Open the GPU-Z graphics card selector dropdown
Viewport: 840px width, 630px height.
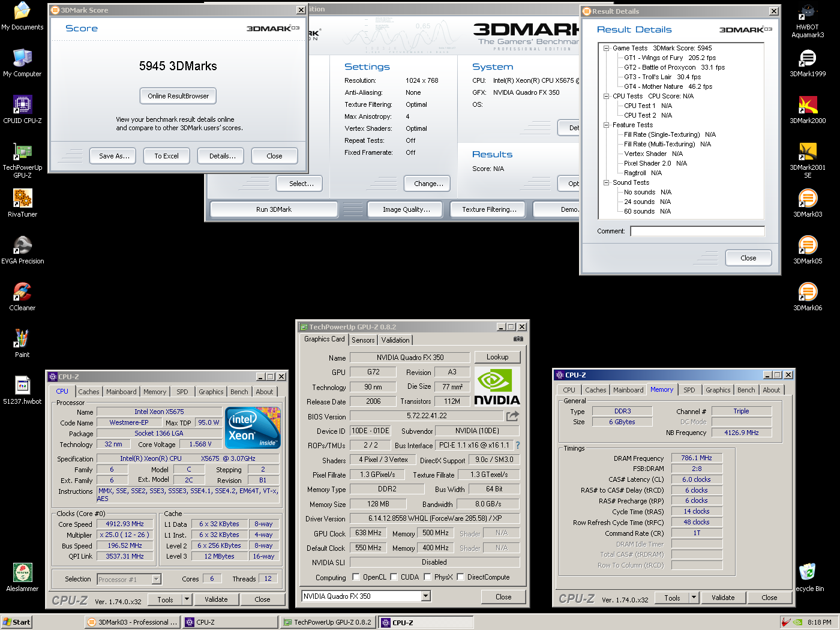coord(426,596)
